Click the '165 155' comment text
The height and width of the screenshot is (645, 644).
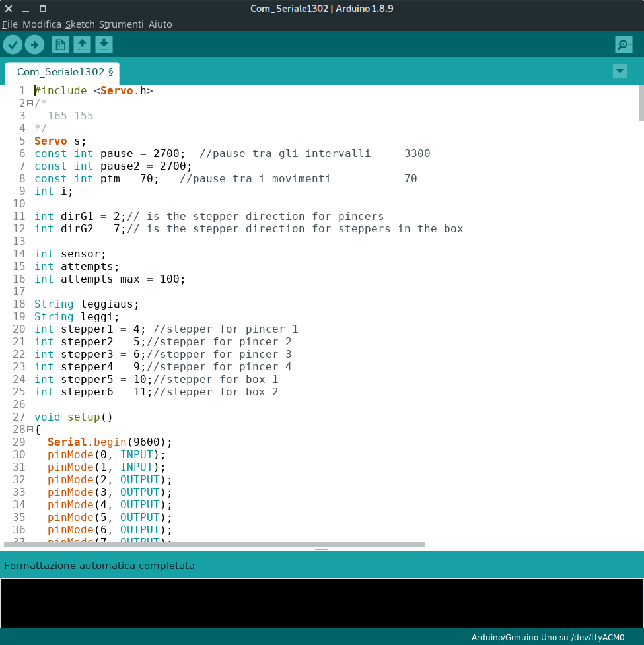71,116
